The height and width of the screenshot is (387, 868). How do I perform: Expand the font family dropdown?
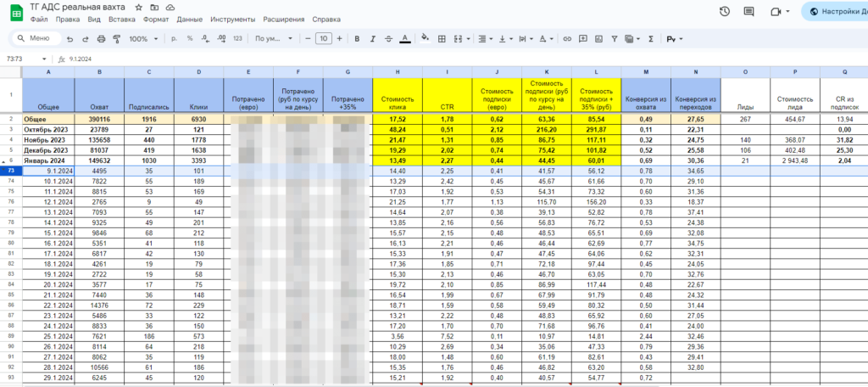tap(275, 39)
